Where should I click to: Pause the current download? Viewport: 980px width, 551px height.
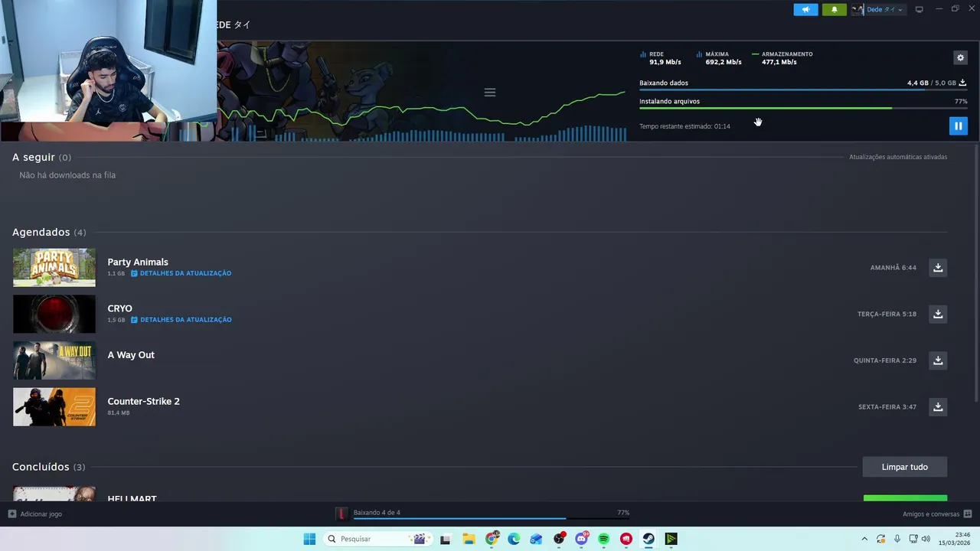pyautogui.click(x=958, y=126)
